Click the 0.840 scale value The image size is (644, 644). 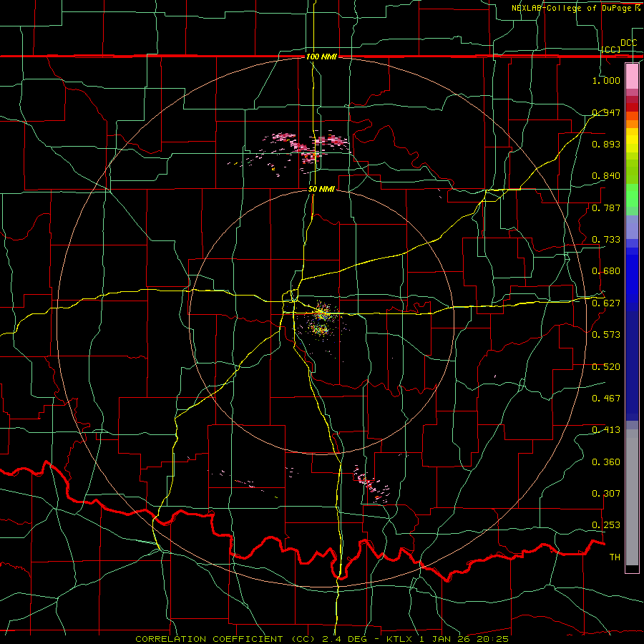tap(606, 176)
